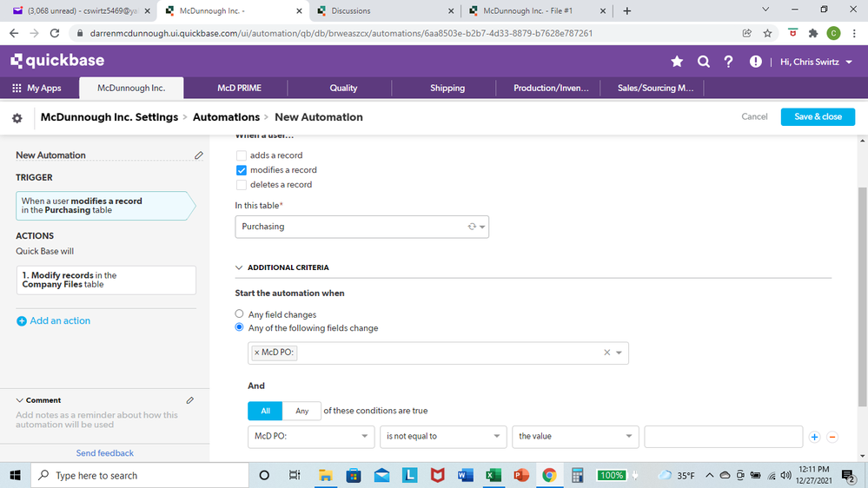The height and width of the screenshot is (488, 868).
Task: Open Automations breadcrumb link
Action: coord(226,117)
